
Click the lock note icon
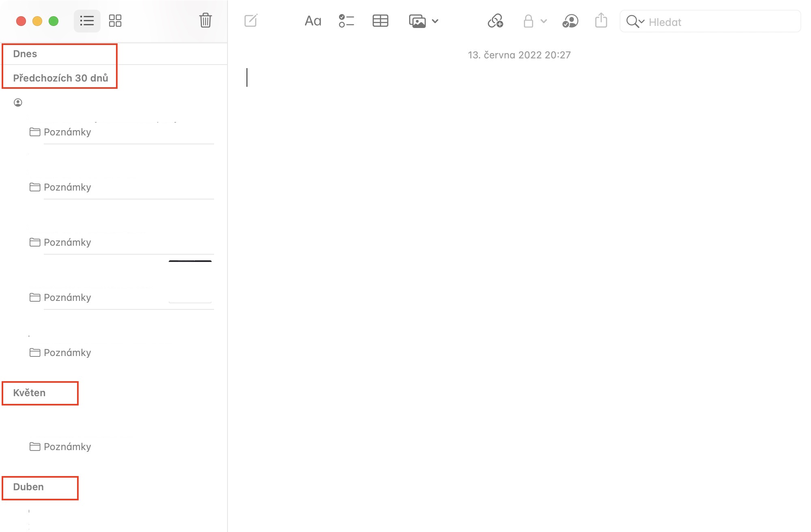528,21
